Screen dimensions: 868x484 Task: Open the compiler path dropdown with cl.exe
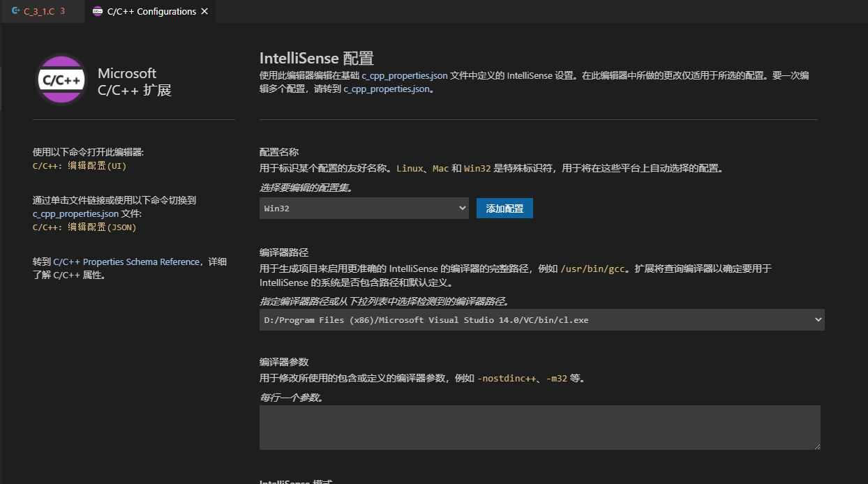[x=542, y=320]
